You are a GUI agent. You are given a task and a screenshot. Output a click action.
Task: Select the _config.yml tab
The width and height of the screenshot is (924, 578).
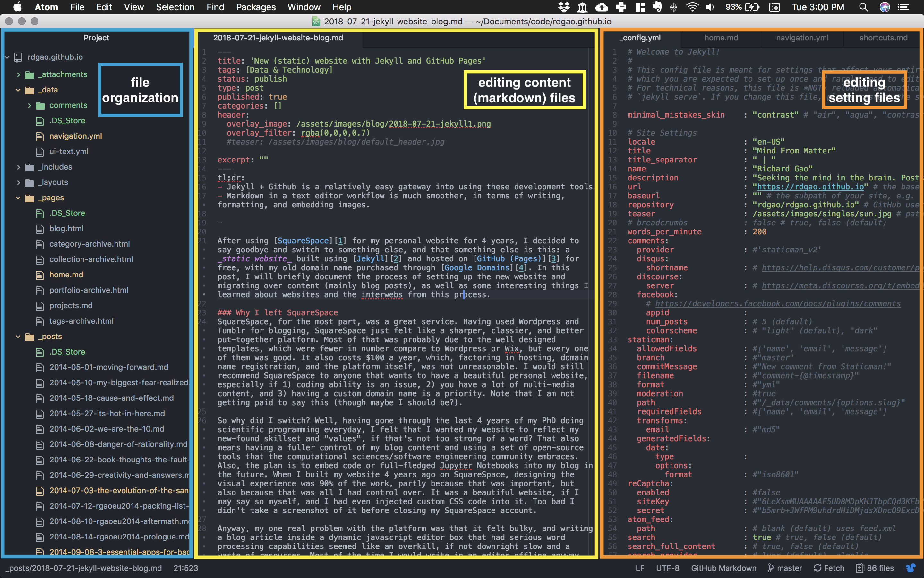coord(640,38)
